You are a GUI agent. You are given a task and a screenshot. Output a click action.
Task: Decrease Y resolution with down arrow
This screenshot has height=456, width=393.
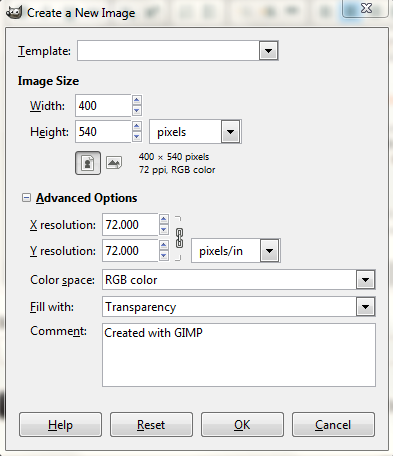click(163, 255)
